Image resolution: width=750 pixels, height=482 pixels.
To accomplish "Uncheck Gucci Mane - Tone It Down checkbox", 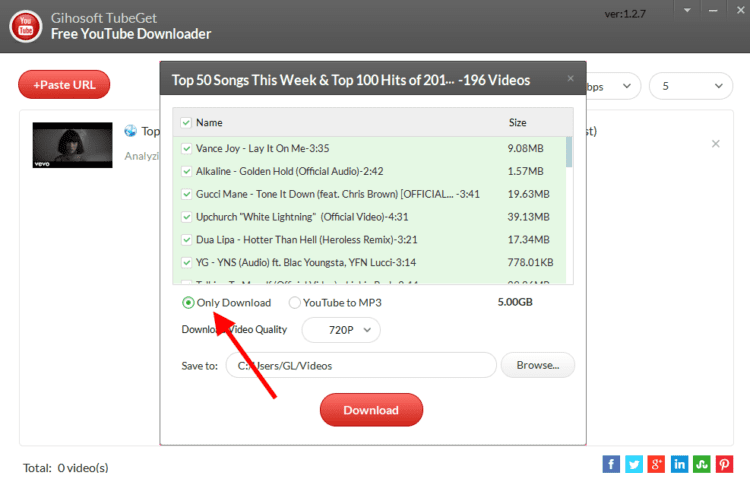I will (186, 194).
